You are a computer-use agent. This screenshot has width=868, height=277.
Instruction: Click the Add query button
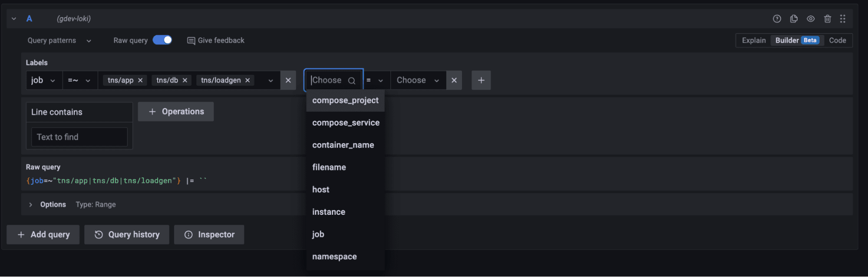[43, 234]
